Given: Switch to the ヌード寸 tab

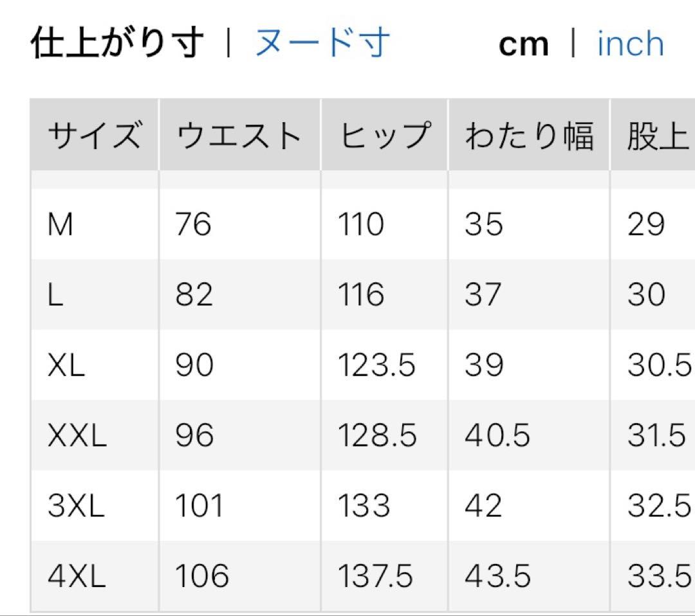Looking at the screenshot, I should coord(322,43).
